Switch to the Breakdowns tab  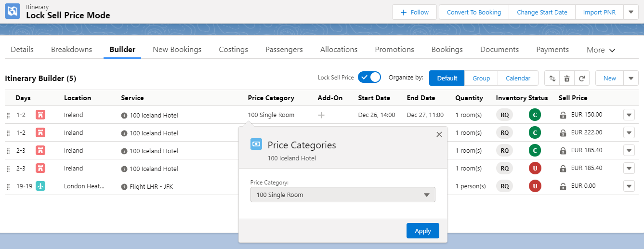[71, 49]
